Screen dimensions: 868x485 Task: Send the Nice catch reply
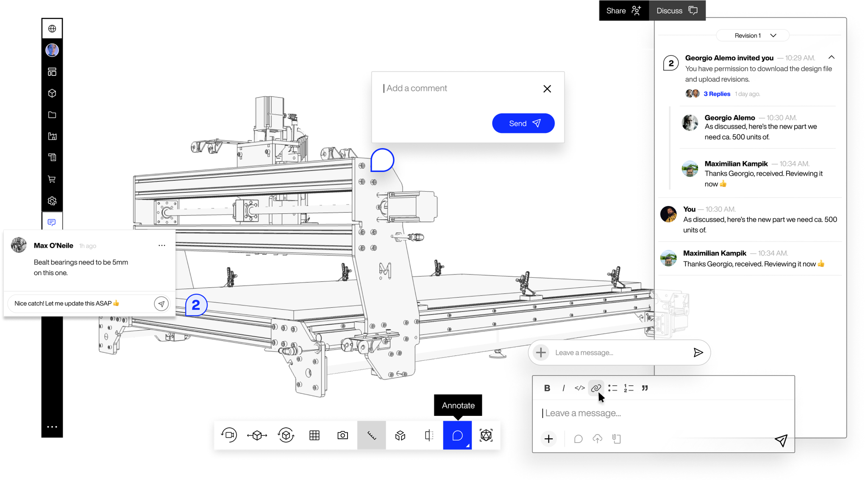[x=161, y=304]
